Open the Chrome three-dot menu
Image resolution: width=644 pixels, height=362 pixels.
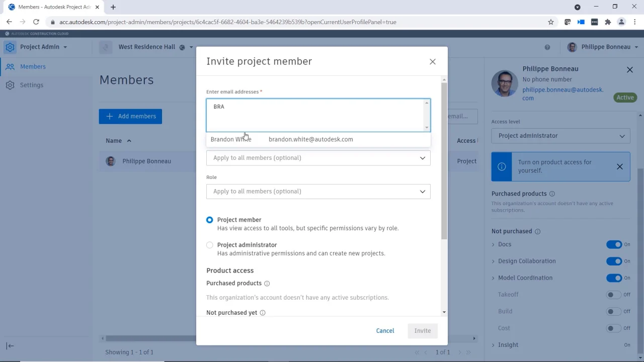coord(635,22)
